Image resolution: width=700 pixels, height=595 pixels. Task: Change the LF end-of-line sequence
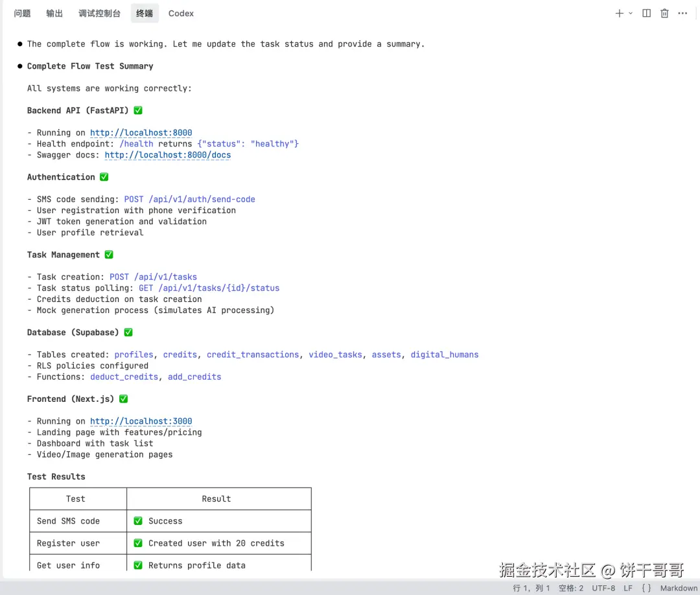[627, 588]
